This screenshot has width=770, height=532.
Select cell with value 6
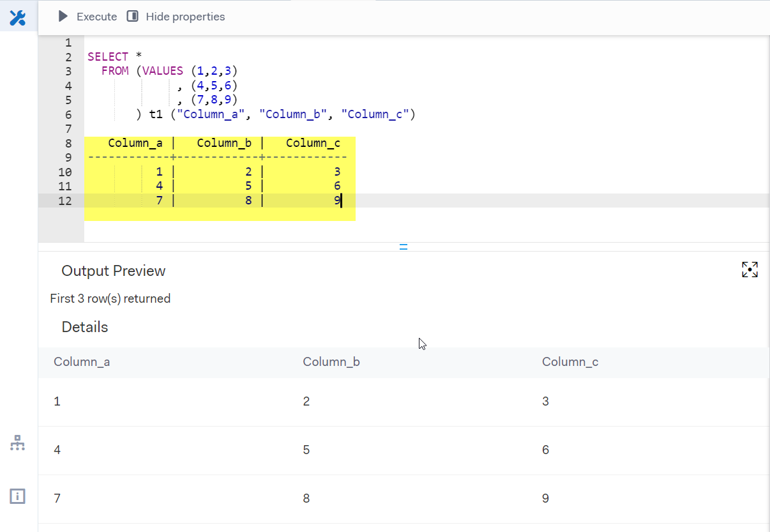[546, 450]
